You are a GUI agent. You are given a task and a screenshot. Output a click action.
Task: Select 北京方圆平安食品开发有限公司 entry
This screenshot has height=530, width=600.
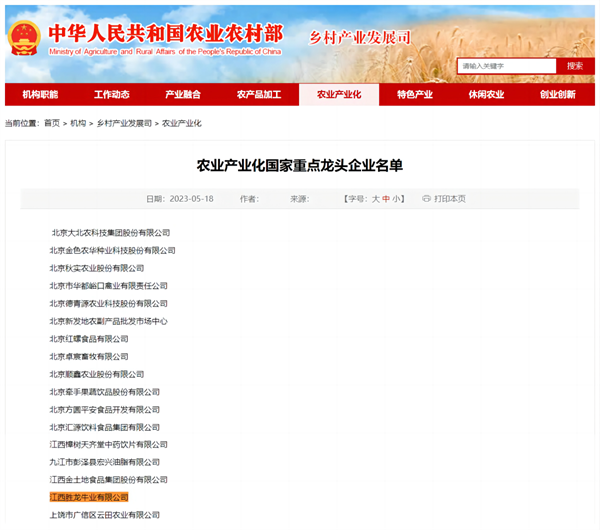point(104,409)
